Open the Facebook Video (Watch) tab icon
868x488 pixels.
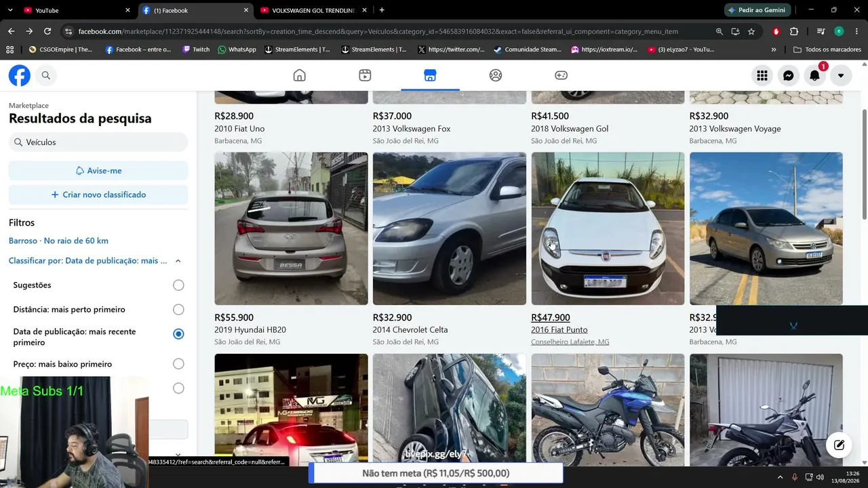365,75
